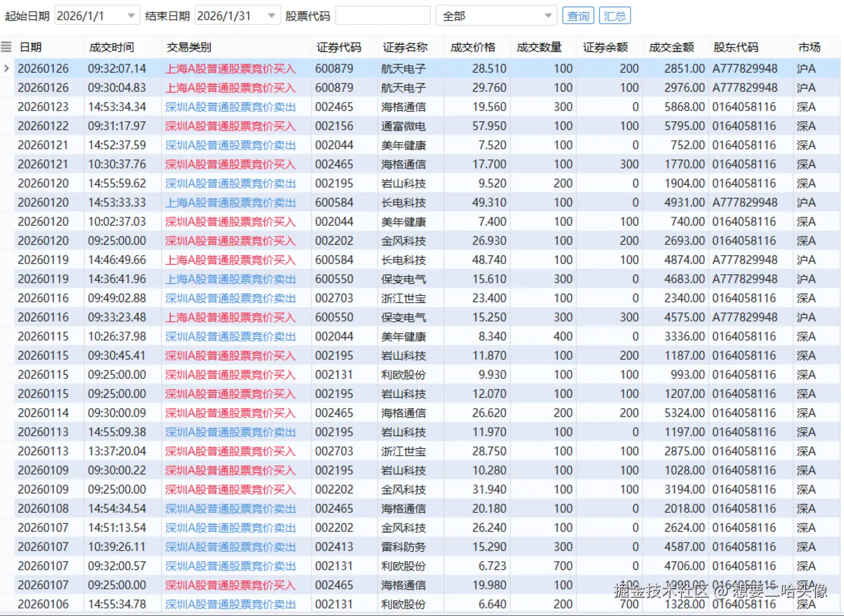The height and width of the screenshot is (616, 844).
Task: Click the 查询 query button
Action: coord(577,16)
